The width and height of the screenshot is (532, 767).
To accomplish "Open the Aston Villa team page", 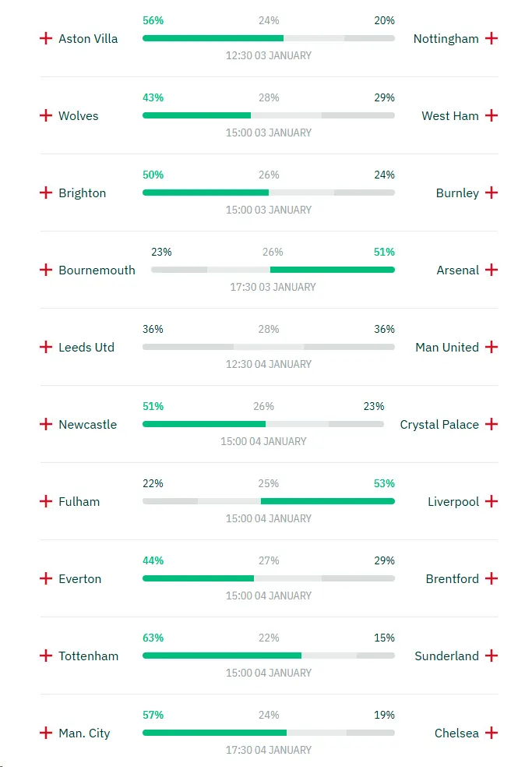I will pyautogui.click(x=88, y=37).
